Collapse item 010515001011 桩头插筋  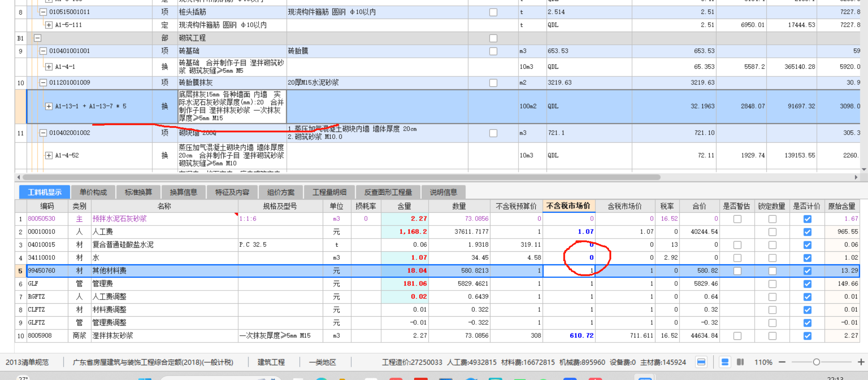pyautogui.click(x=43, y=12)
